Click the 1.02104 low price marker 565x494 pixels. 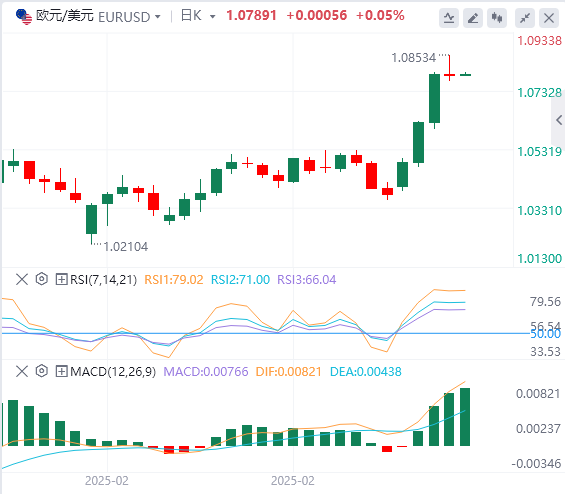pos(125,247)
